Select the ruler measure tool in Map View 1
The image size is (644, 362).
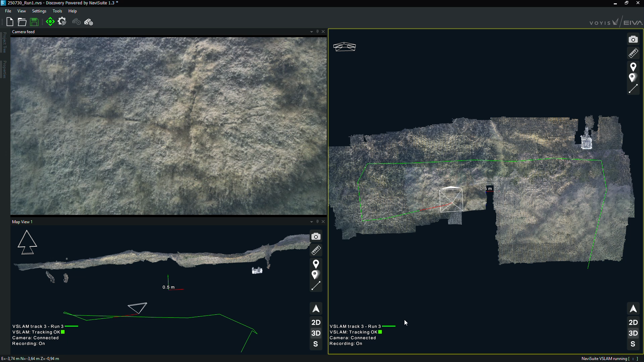(x=316, y=250)
